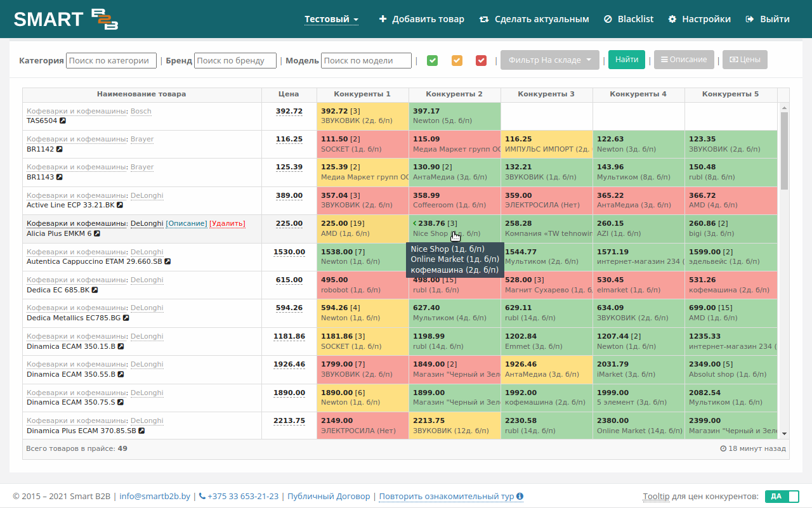Expand the Фильтр На складе dropdown

click(x=550, y=60)
